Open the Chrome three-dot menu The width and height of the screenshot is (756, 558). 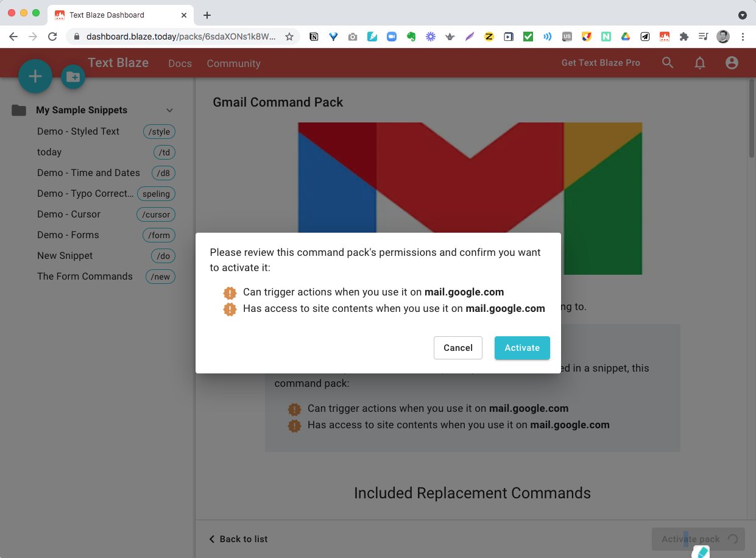(743, 37)
